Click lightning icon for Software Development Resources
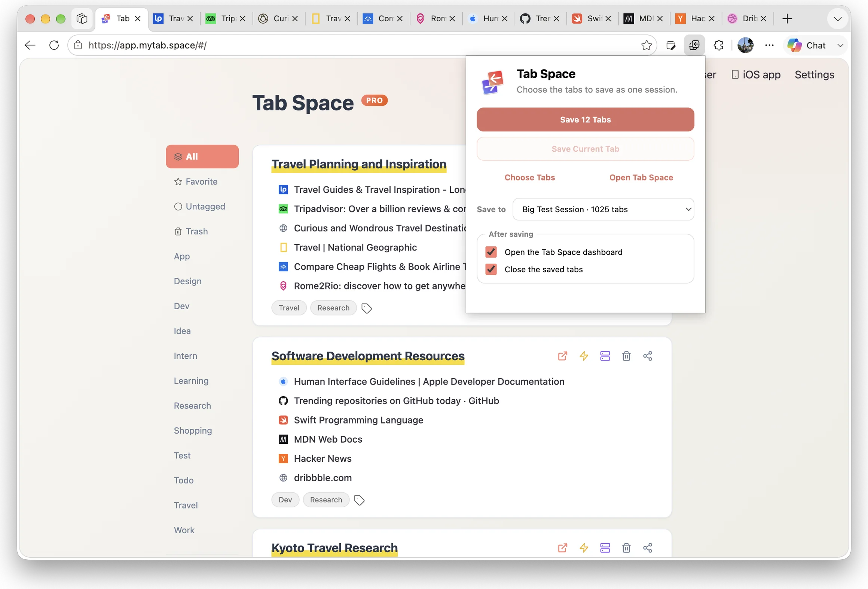Image resolution: width=868 pixels, height=589 pixels. pos(584,356)
